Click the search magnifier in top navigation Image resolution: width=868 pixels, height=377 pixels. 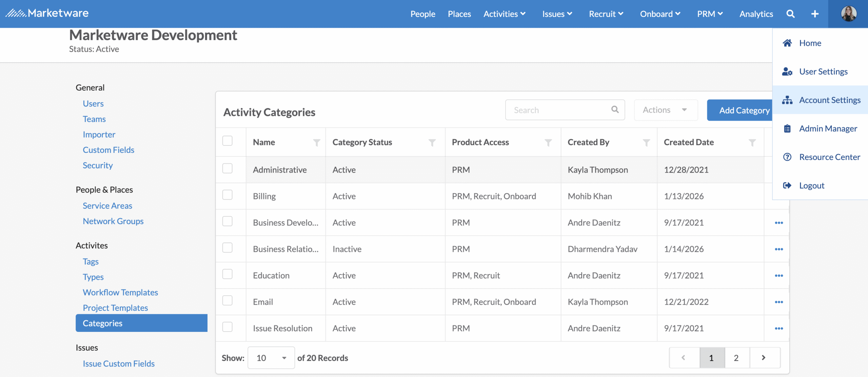click(790, 14)
